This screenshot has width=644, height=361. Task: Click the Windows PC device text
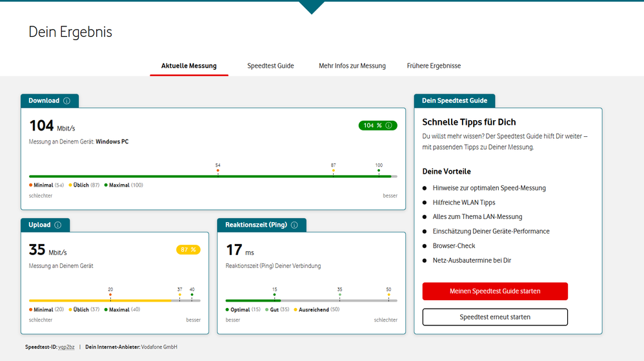click(x=112, y=142)
